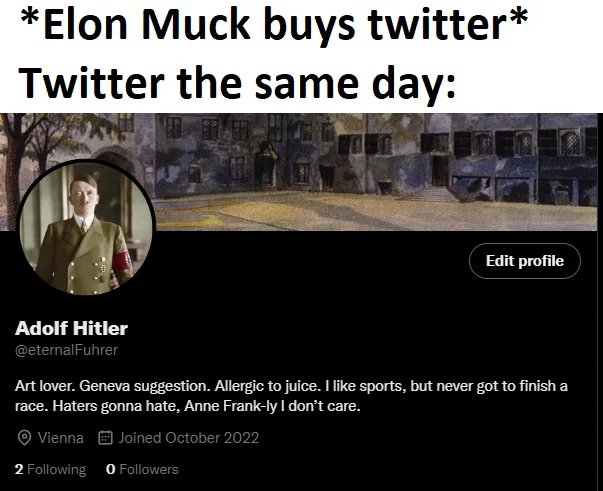Click the @eternalFuhrer handle

(x=67, y=350)
